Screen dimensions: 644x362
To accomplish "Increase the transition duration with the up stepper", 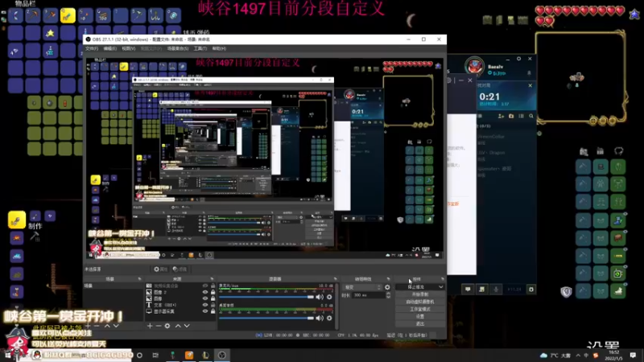I will pyautogui.click(x=388, y=294).
